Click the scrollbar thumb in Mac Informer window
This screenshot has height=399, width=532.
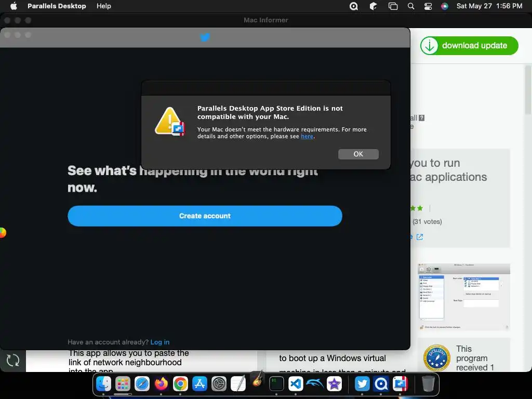tap(528, 90)
